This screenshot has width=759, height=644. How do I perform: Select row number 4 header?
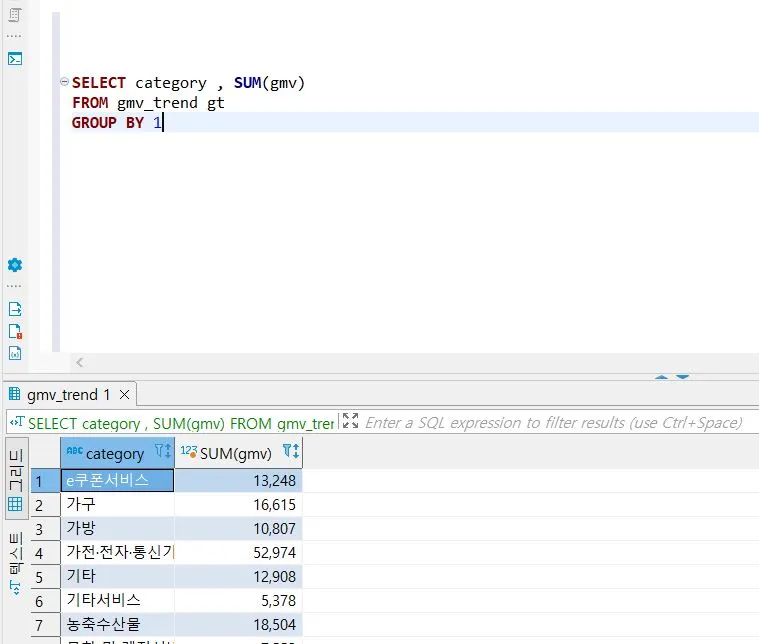click(46, 553)
